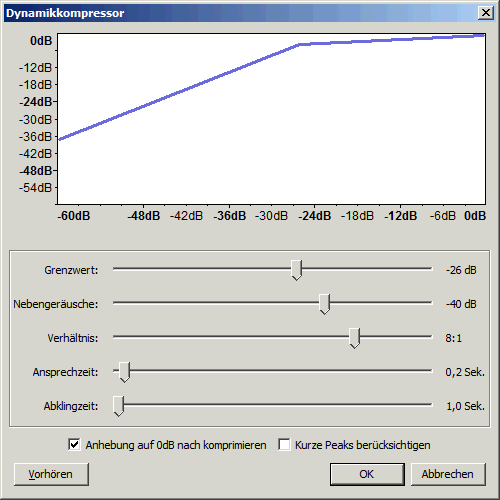Click the Ansprechzeit slider thumb
This screenshot has height=500, width=500.
pyautogui.click(x=124, y=372)
